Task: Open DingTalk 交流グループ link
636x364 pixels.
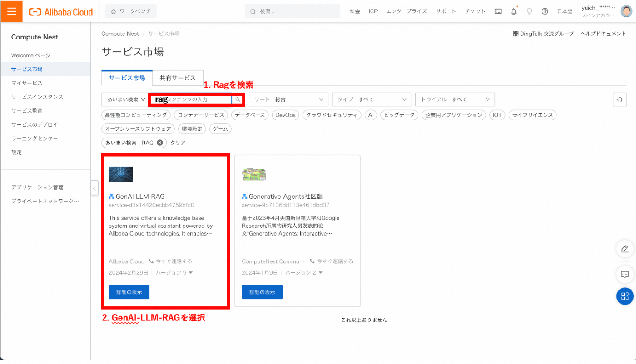Action: pyautogui.click(x=547, y=34)
